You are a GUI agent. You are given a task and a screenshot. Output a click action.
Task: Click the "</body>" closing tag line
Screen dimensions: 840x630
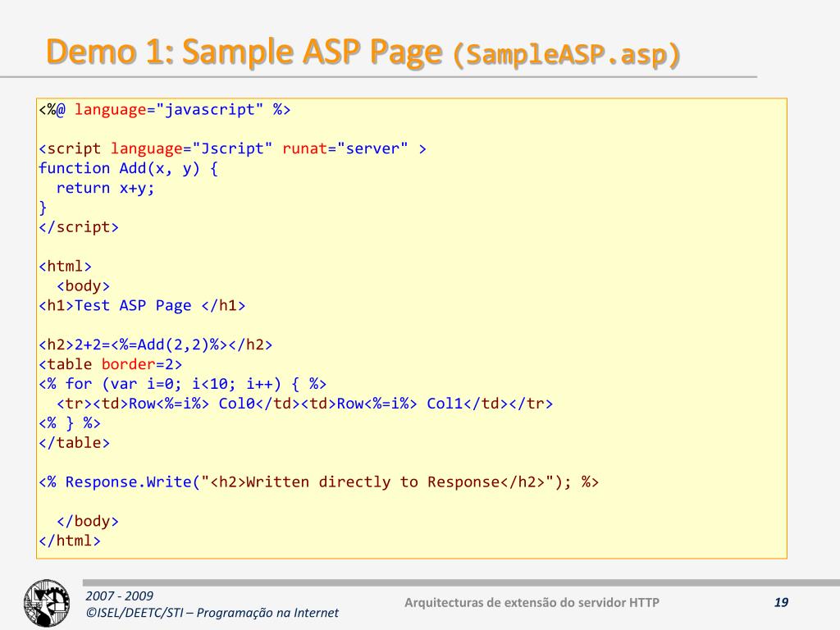(x=87, y=521)
